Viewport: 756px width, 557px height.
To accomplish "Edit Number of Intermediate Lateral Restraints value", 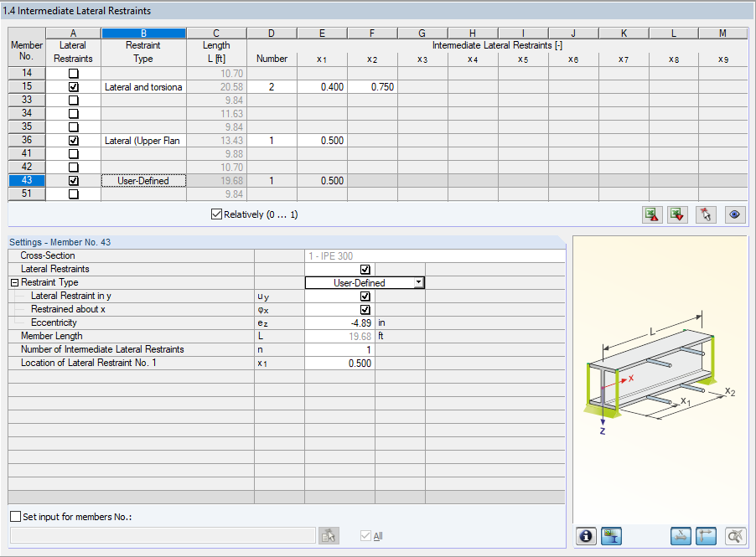I will coord(340,350).
